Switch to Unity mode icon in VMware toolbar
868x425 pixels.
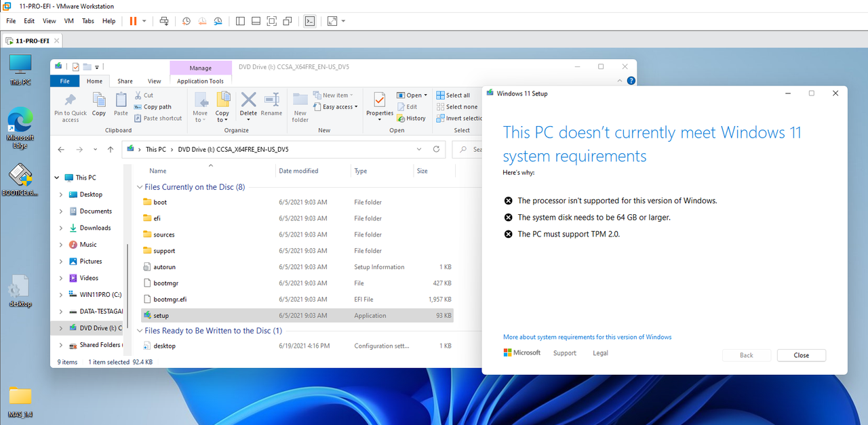tap(288, 21)
